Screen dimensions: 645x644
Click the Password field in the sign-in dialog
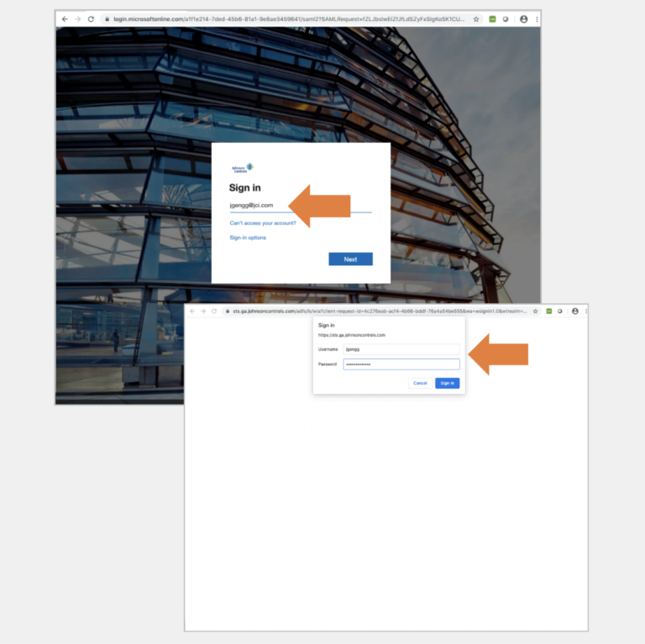[401, 364]
